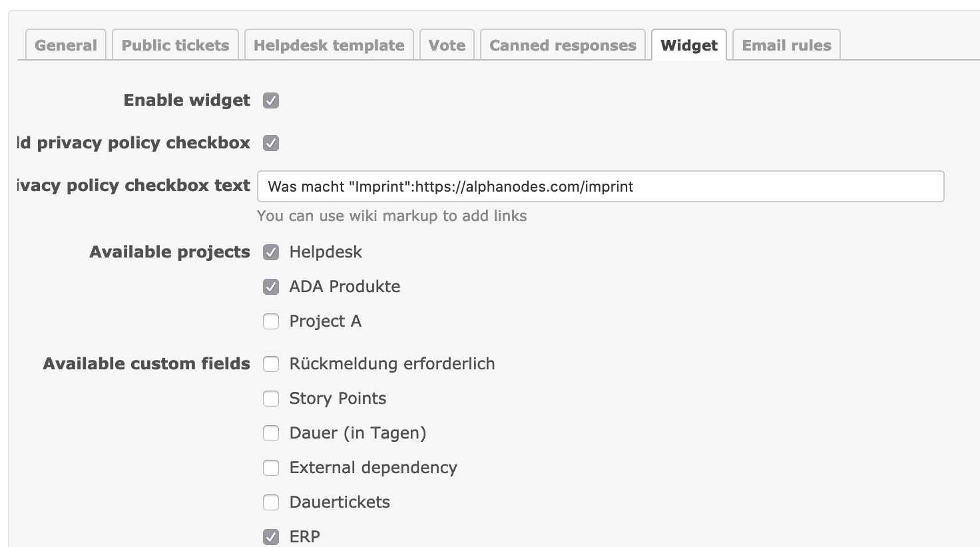
Task: Click the Story Points label text
Action: (338, 399)
